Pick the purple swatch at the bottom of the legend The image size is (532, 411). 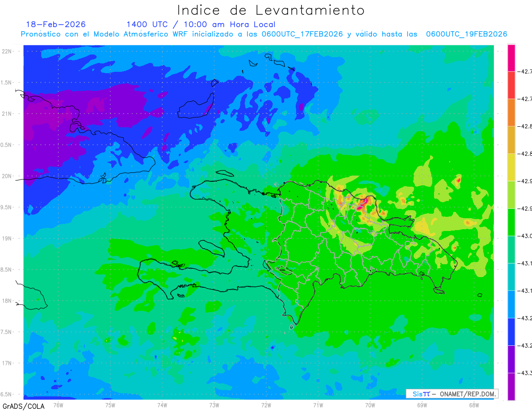pos(511,386)
